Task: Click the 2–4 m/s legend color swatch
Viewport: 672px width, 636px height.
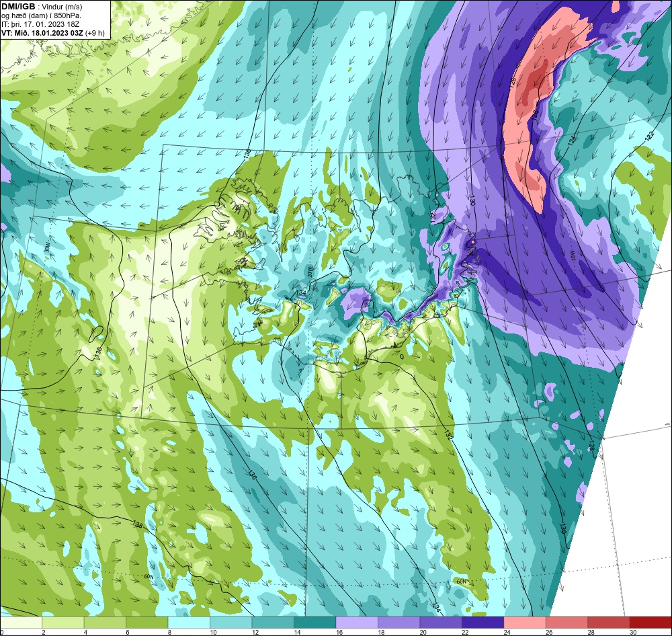Action: [x=63, y=622]
